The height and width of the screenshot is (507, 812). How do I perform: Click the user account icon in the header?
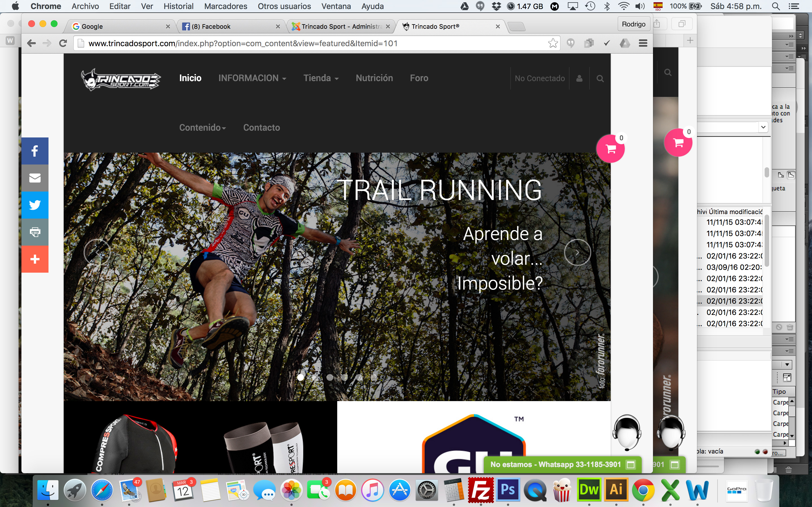(x=579, y=79)
